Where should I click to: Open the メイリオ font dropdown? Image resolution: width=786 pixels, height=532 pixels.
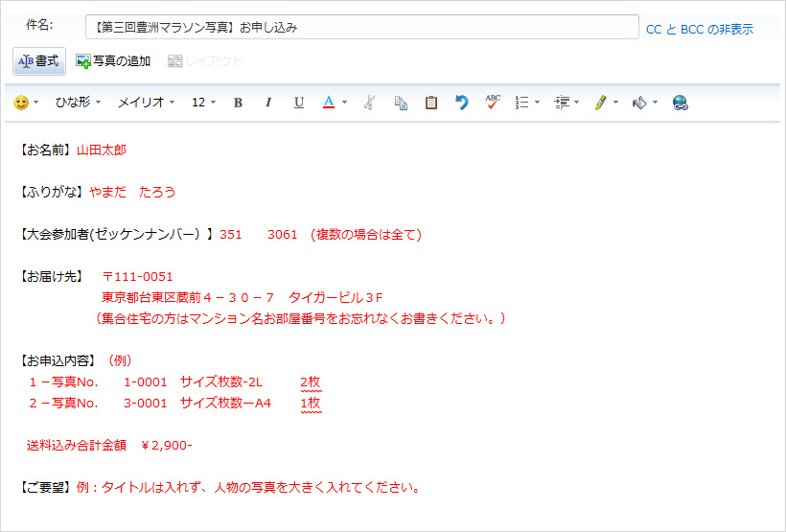click(x=146, y=103)
